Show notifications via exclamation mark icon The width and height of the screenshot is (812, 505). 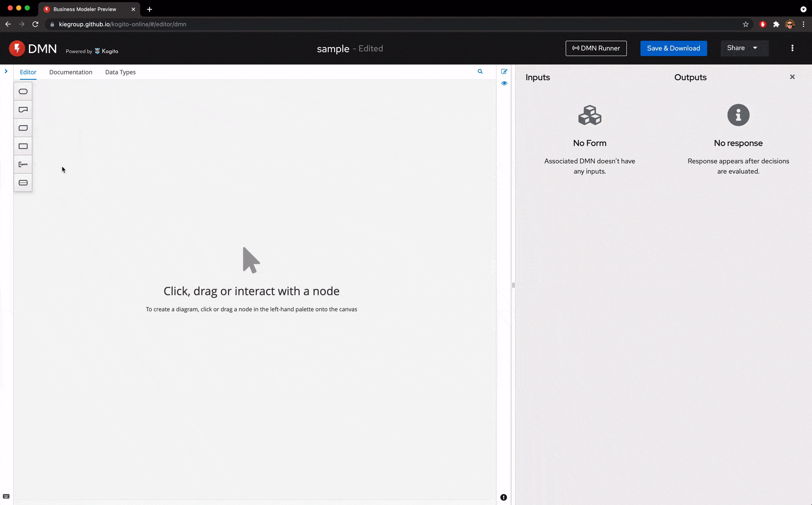tap(504, 497)
